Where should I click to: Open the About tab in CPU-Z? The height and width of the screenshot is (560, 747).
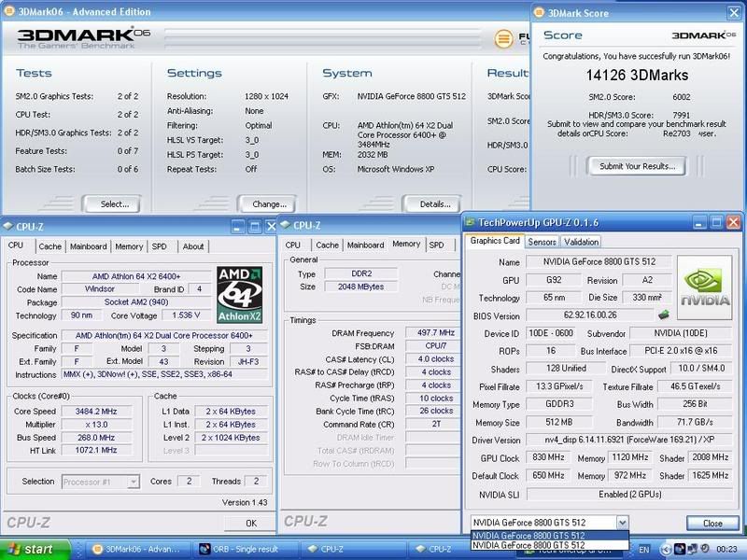(193, 246)
